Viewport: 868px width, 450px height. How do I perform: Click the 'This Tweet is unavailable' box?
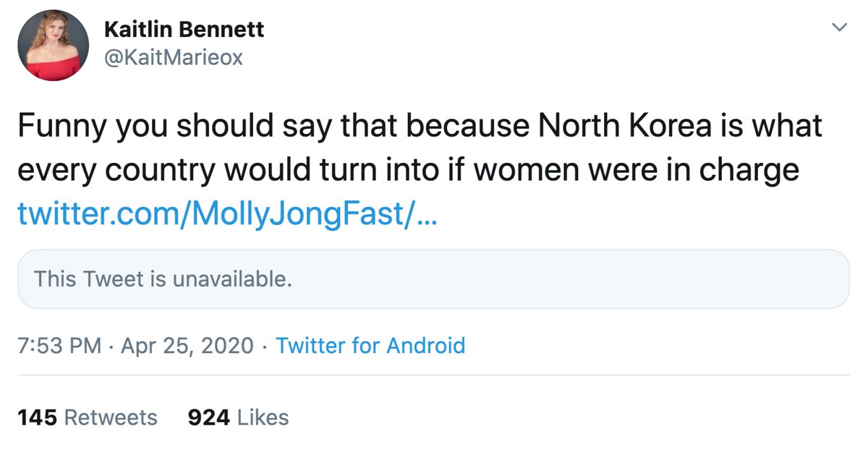[433, 279]
